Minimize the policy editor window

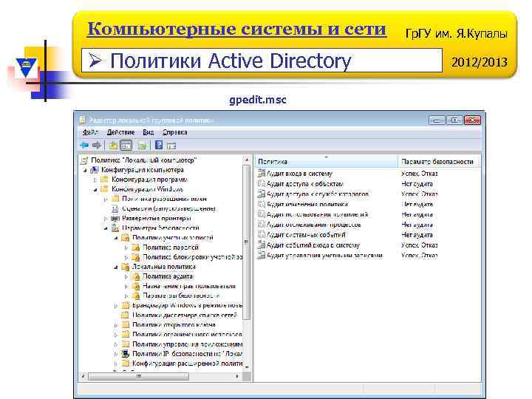(x=437, y=120)
